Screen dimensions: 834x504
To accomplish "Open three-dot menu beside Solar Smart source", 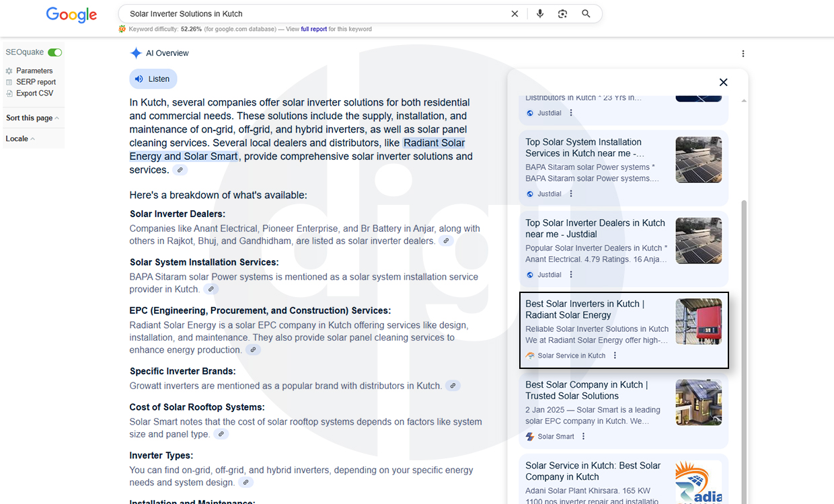I will pyautogui.click(x=583, y=436).
